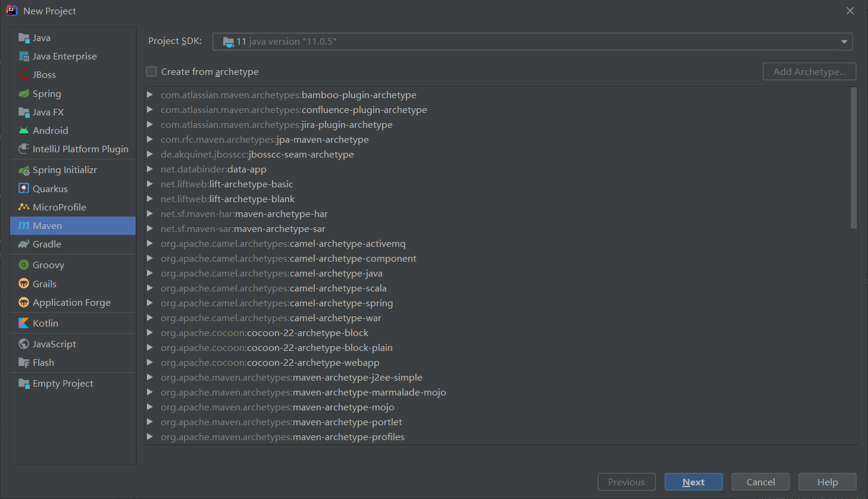
Task: Expand camel-archetype-activemq node
Action: pyautogui.click(x=150, y=243)
